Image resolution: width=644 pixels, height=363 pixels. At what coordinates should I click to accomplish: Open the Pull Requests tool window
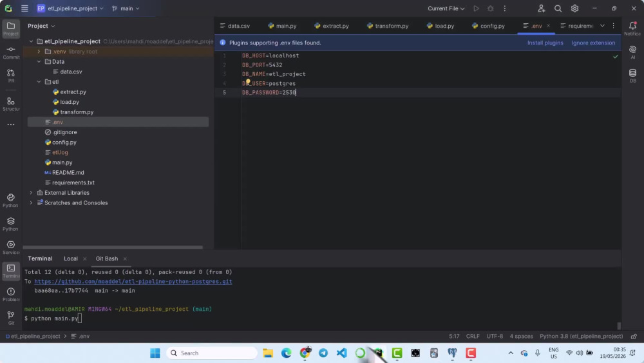click(11, 76)
